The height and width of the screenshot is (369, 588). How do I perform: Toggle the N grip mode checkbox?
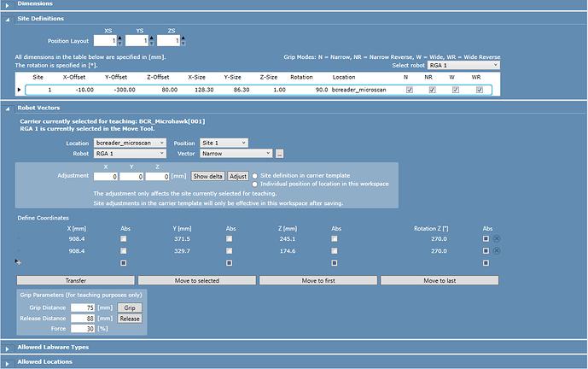coord(410,90)
